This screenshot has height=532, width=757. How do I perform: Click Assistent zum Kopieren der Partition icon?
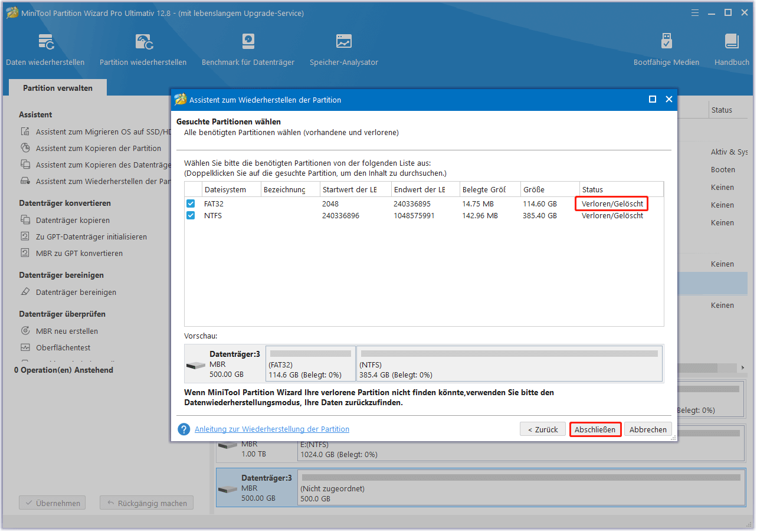coord(25,149)
